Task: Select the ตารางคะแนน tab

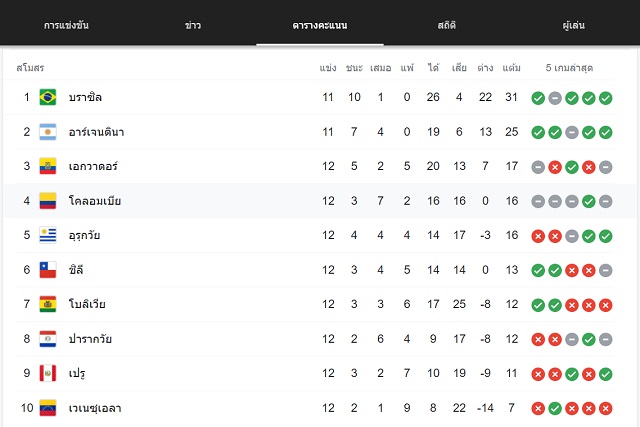Action: click(320, 25)
